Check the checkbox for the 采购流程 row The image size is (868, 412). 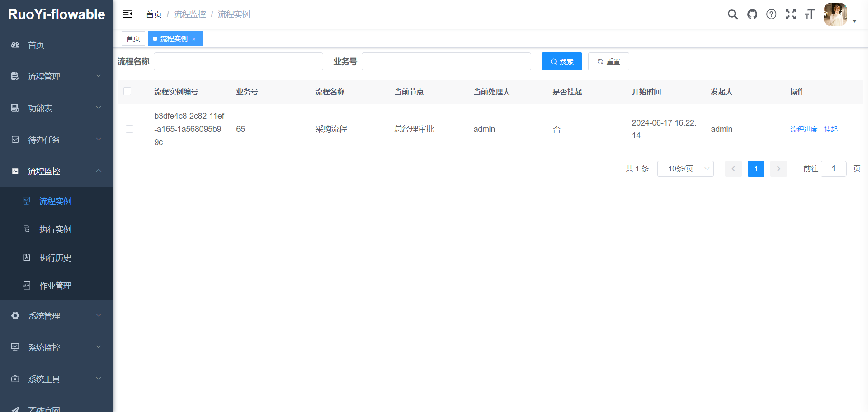[x=129, y=129]
